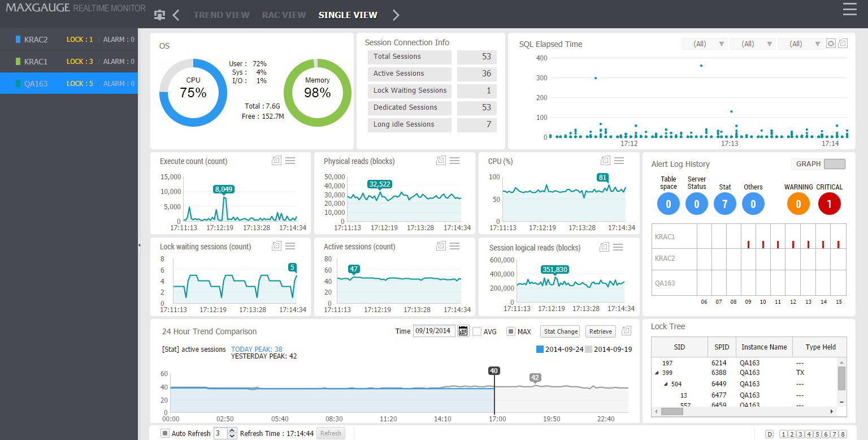Click the 40 marker on the trend timeline
This screenshot has width=868, height=440.
tap(494, 371)
